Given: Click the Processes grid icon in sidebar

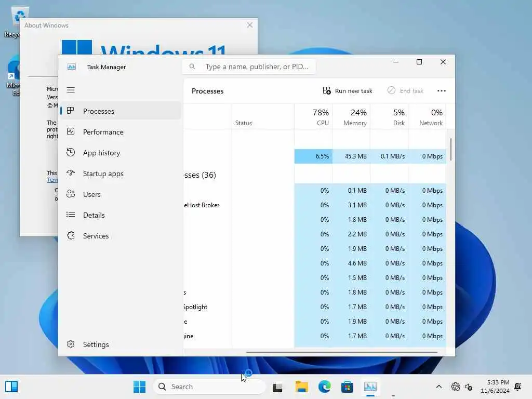Looking at the screenshot, I should (71, 111).
